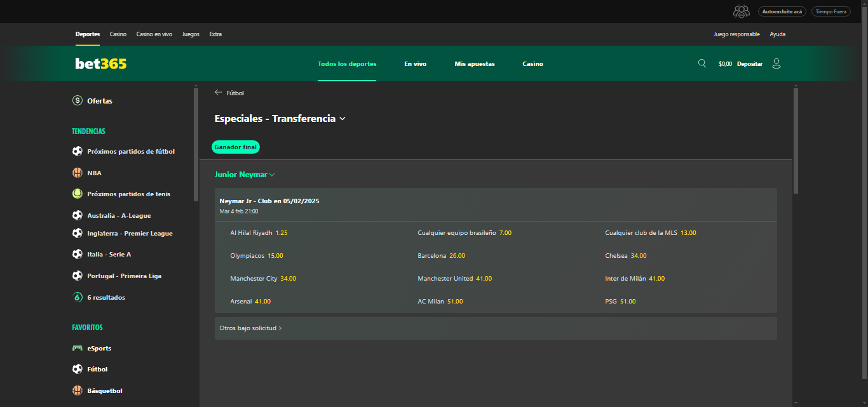Click the bet365 logo

click(101, 63)
